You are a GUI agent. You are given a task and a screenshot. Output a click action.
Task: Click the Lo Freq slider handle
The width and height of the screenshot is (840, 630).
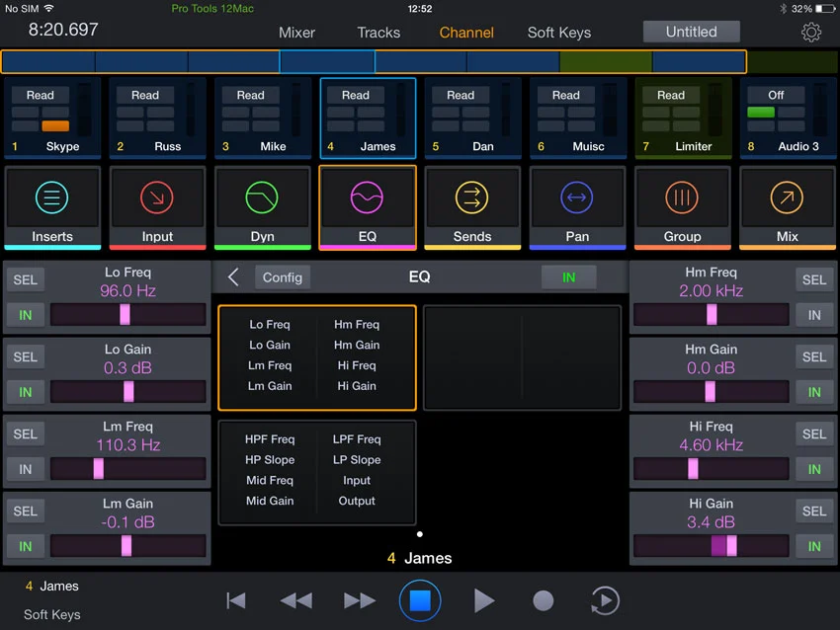tap(125, 315)
